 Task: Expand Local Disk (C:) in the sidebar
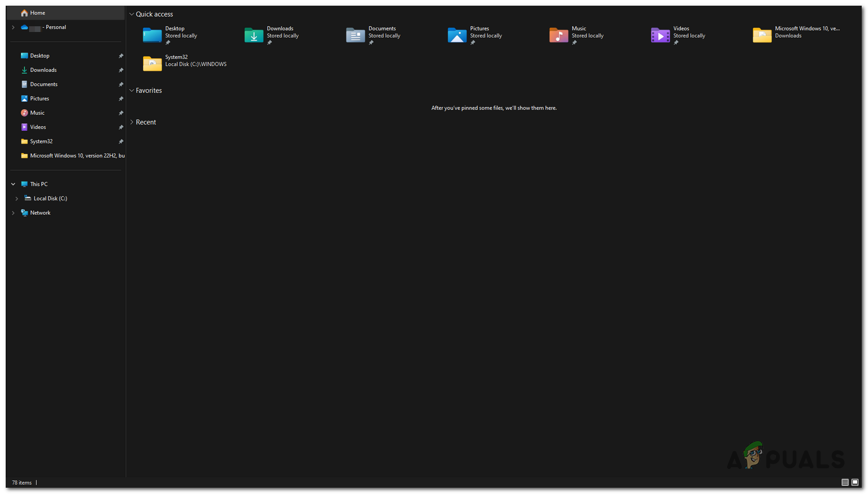[x=16, y=198]
